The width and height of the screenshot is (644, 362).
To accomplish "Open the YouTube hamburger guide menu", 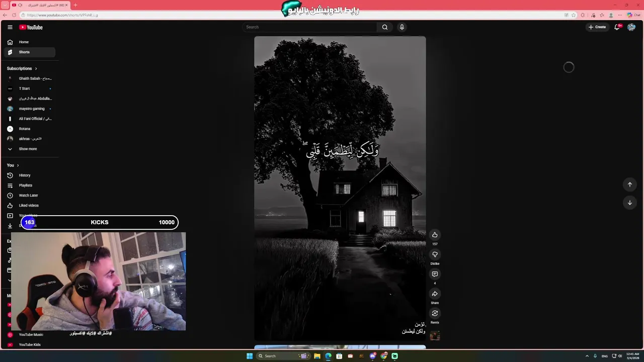I will 10,27.
